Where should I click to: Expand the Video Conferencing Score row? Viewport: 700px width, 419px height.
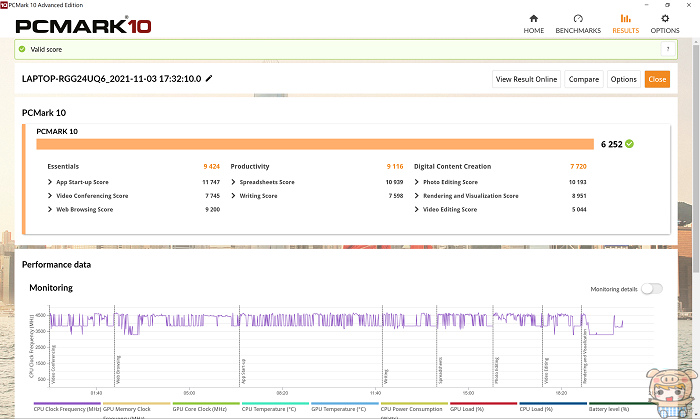pyautogui.click(x=50, y=196)
